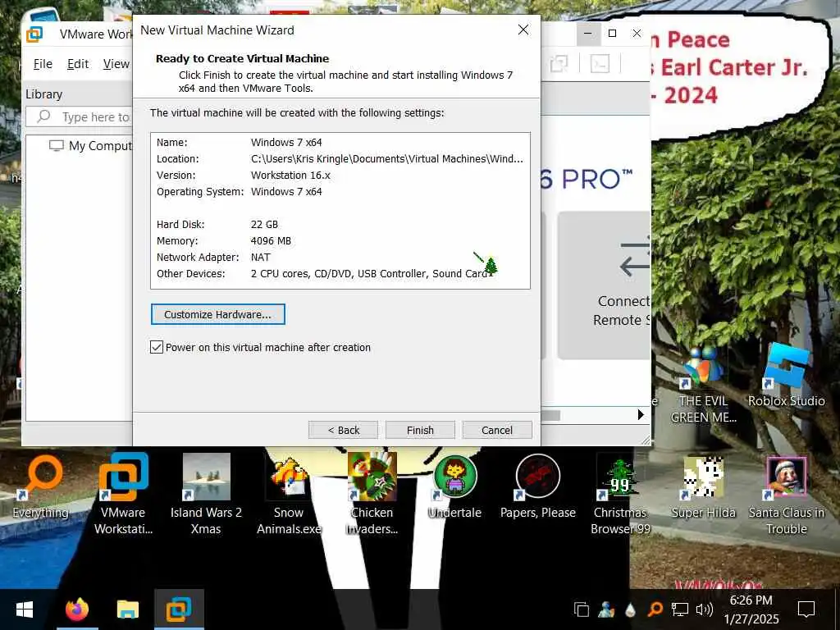
Task: Open the Super Hilda desktop shortcut
Action: pyautogui.click(x=703, y=487)
